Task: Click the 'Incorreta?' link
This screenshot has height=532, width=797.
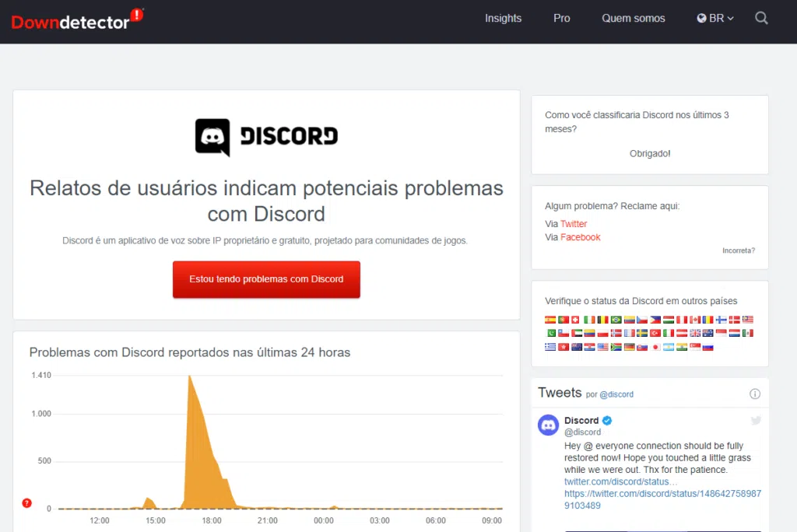Action: coord(739,250)
